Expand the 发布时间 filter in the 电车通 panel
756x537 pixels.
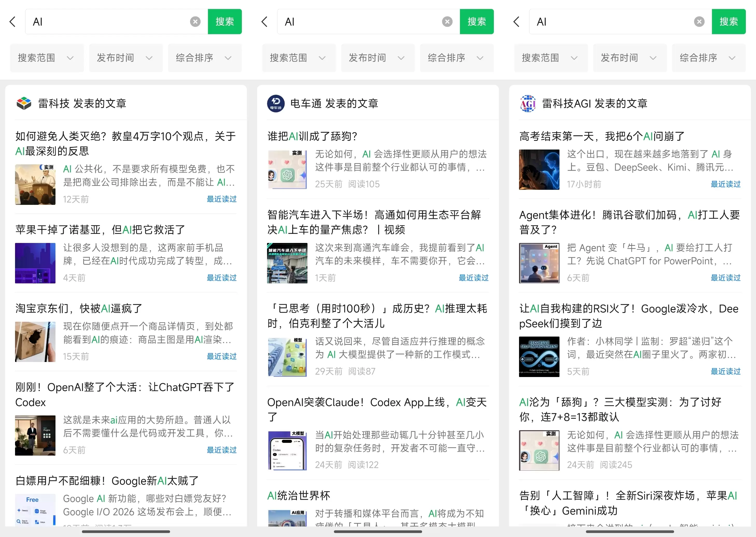click(378, 58)
